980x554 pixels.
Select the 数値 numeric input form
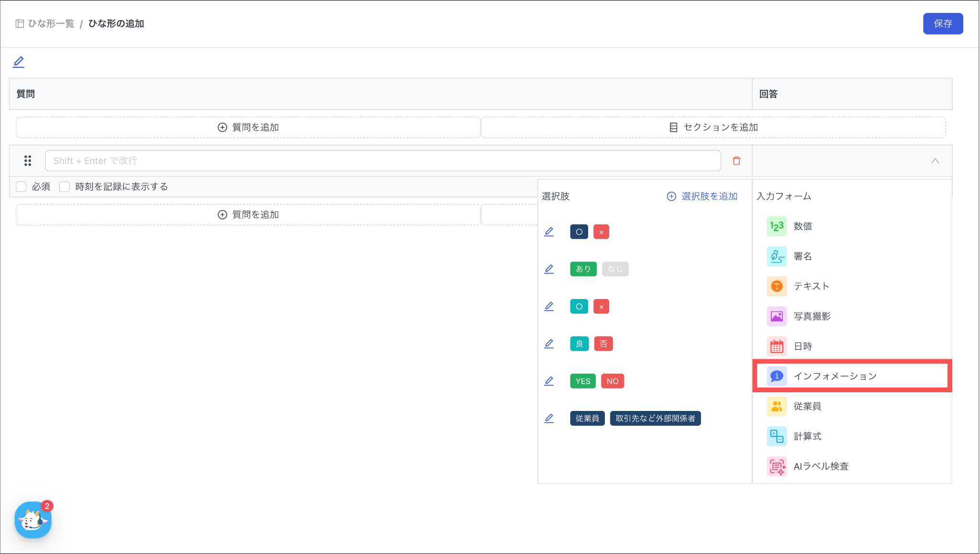802,226
